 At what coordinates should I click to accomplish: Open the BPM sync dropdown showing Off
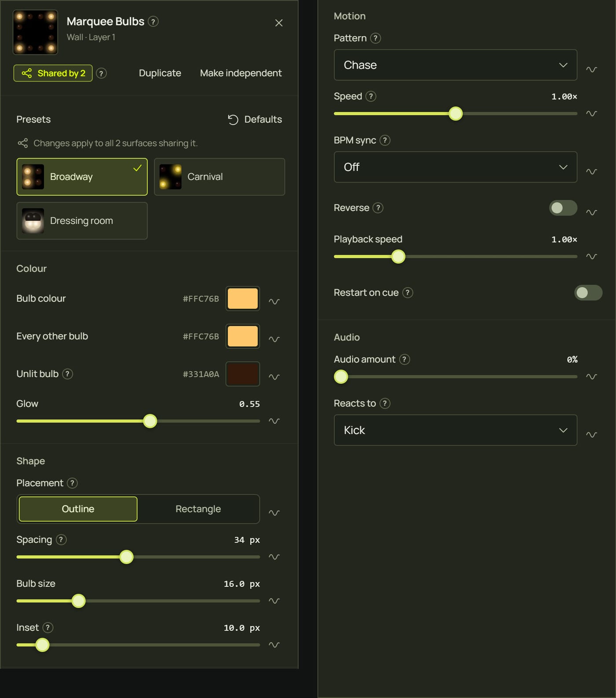point(455,167)
